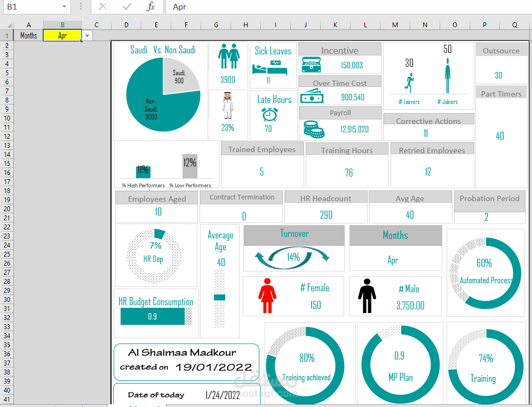Click the Saudi Vs Non Saudi chart title
532x407 pixels.
click(x=163, y=50)
